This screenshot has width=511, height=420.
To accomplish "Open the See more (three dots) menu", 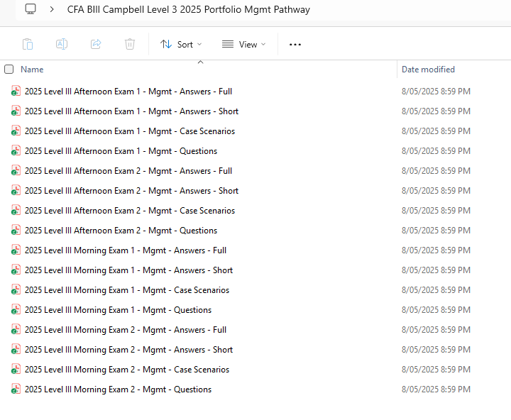I will pos(295,44).
